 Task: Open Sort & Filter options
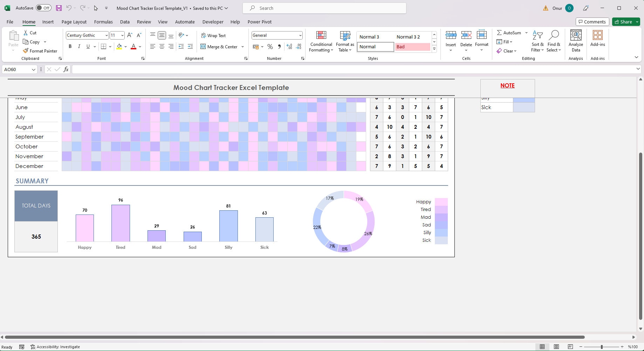537,41
